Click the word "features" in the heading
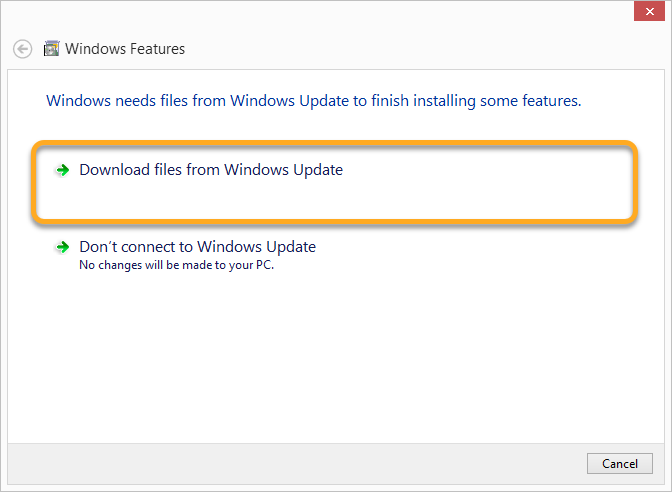 pos(552,101)
